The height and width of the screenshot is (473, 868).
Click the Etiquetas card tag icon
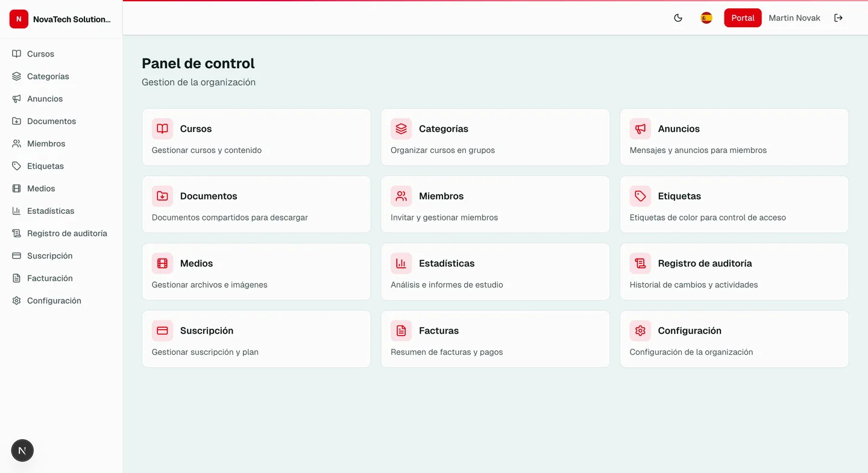point(640,196)
